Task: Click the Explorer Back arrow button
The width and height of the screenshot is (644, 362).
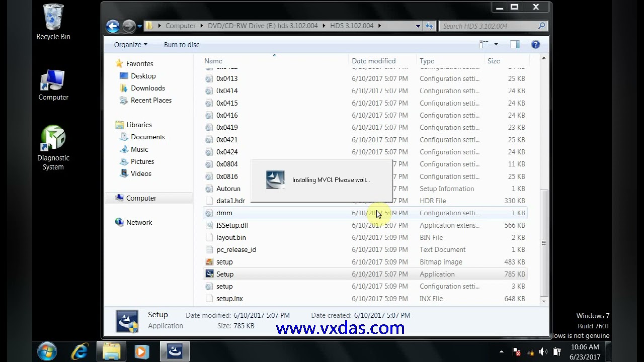Action: (113, 26)
